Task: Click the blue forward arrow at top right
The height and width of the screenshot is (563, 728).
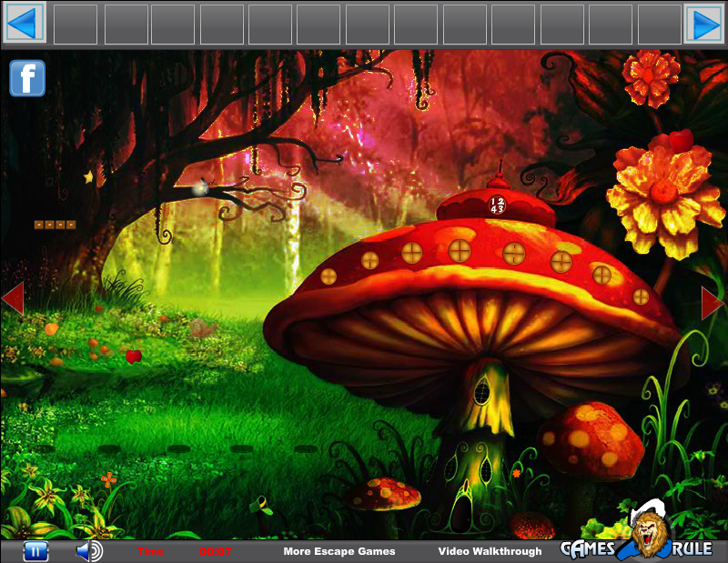Action: 703,22
